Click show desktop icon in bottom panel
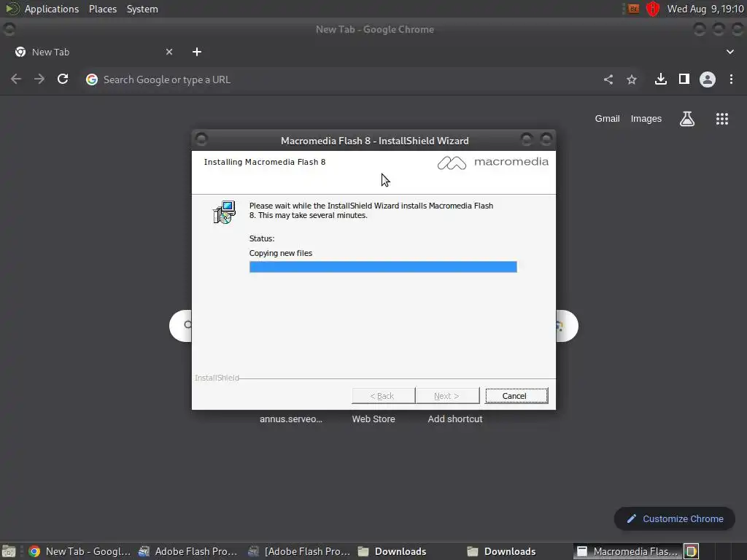 click(9, 551)
